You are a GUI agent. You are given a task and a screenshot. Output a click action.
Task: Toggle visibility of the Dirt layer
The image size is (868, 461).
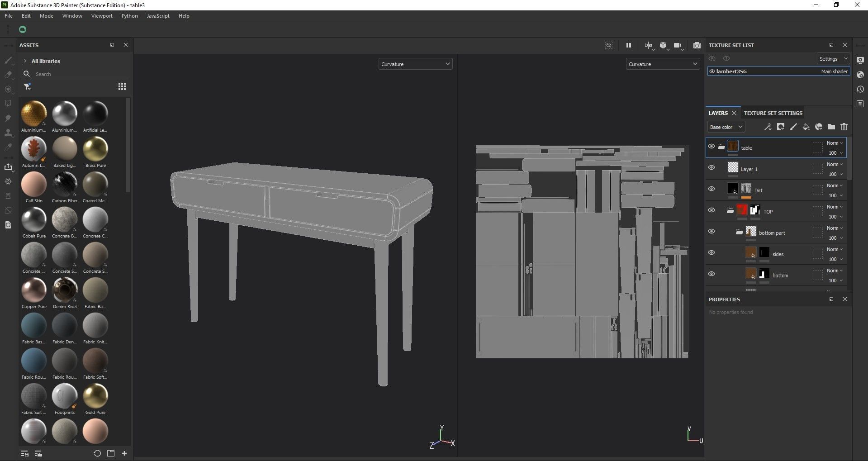pos(711,189)
